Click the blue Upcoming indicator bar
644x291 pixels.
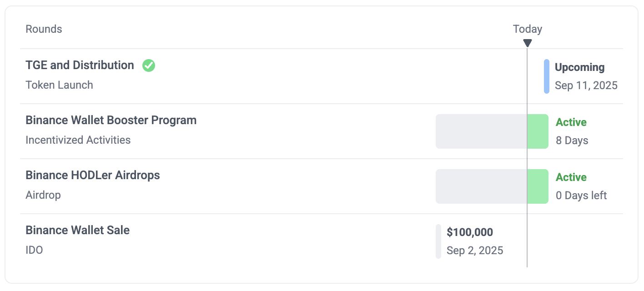[x=546, y=76]
